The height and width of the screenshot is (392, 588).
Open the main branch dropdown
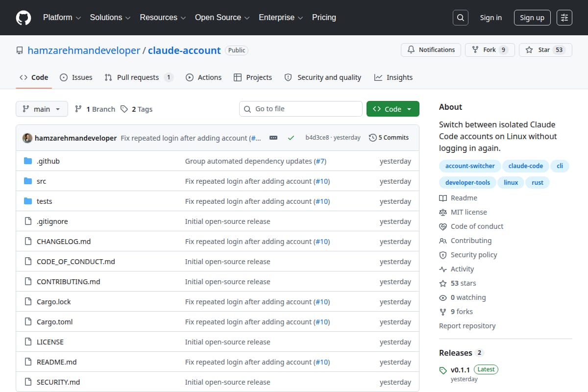click(x=42, y=109)
